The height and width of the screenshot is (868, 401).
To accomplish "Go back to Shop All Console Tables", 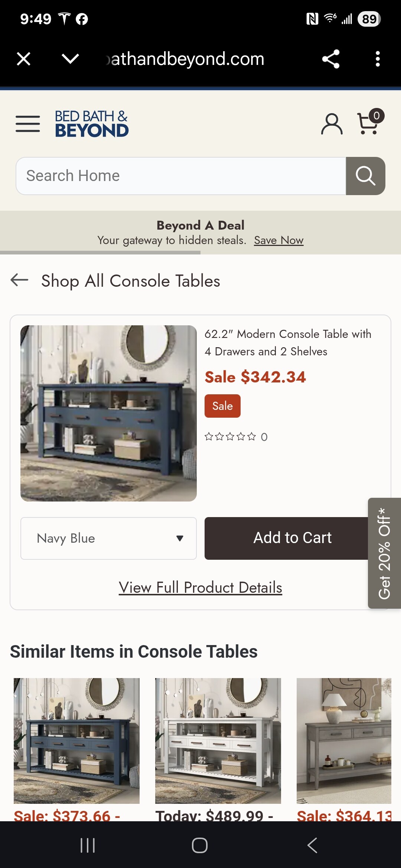I will pos(20,280).
